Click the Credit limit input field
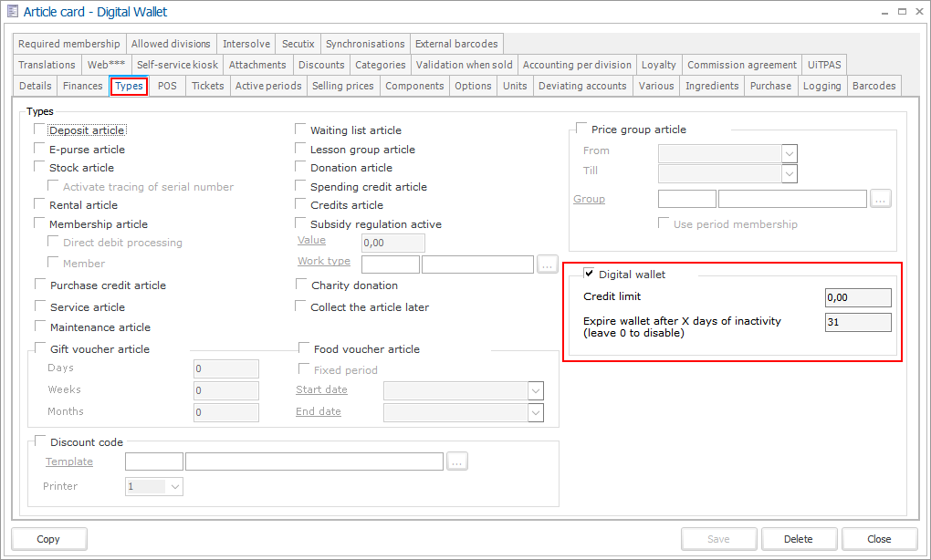The image size is (931, 560). click(x=857, y=297)
